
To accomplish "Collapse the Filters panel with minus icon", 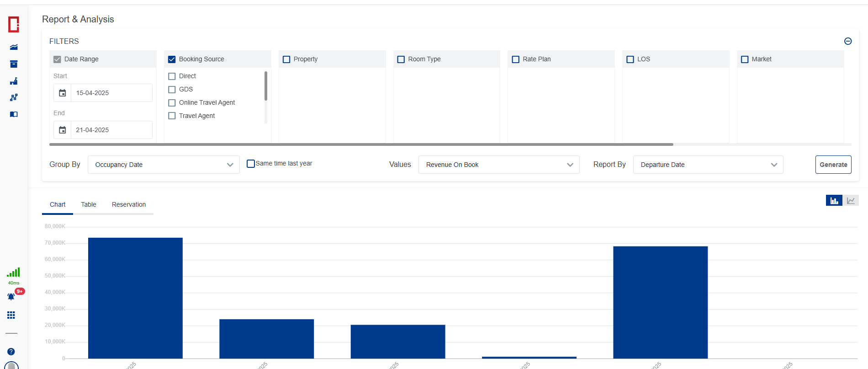I will click(848, 41).
